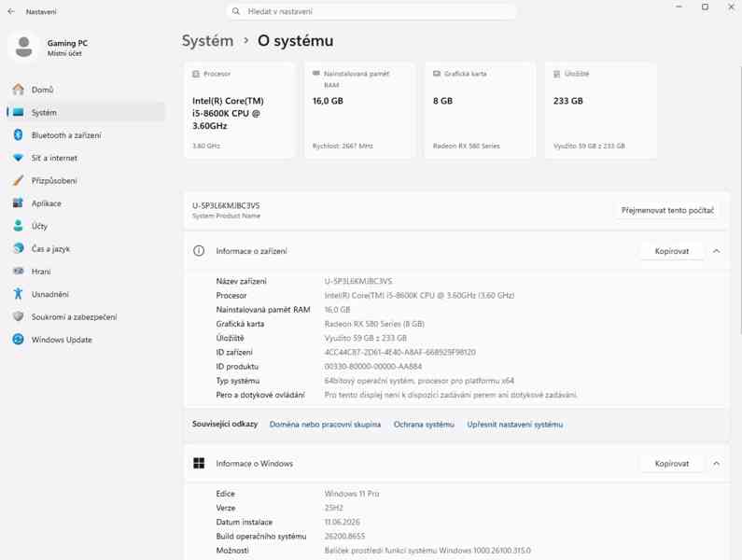Click the Síť a internet icon
The width and height of the screenshot is (742, 560).
(18, 158)
